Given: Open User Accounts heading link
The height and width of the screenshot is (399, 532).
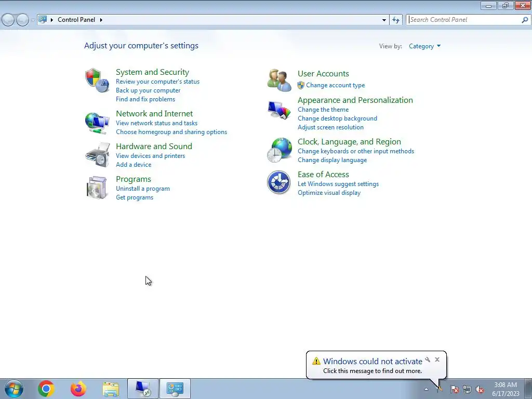Looking at the screenshot, I should pos(323,74).
